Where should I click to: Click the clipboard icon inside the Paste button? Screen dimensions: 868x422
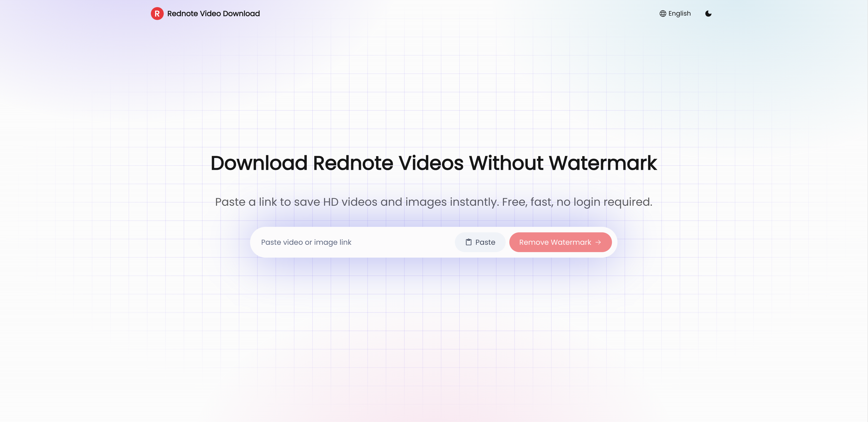[468, 242]
